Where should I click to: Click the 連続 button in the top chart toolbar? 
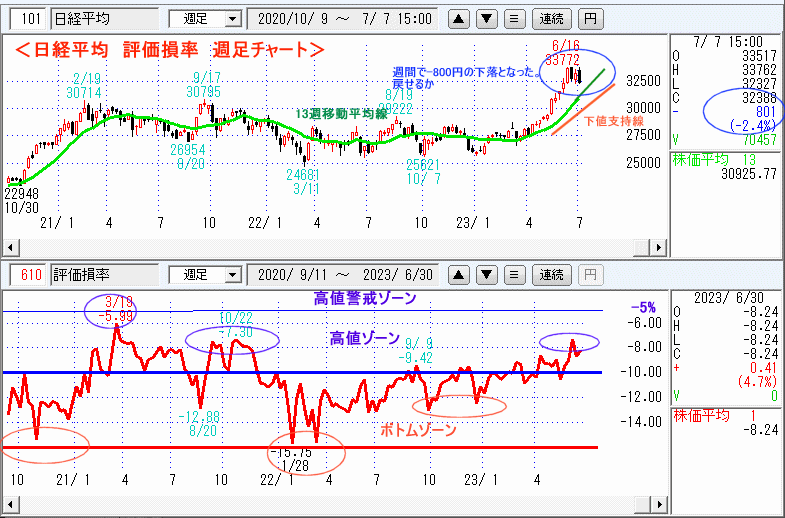tap(552, 19)
